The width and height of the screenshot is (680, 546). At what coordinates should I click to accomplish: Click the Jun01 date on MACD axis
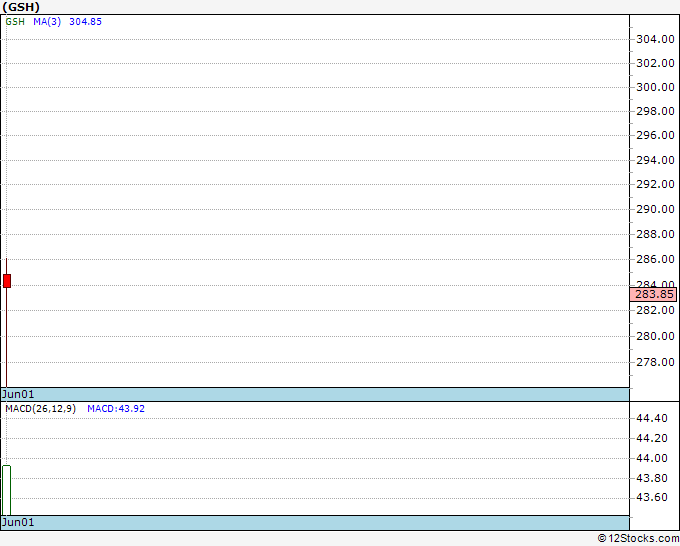pyautogui.click(x=18, y=522)
